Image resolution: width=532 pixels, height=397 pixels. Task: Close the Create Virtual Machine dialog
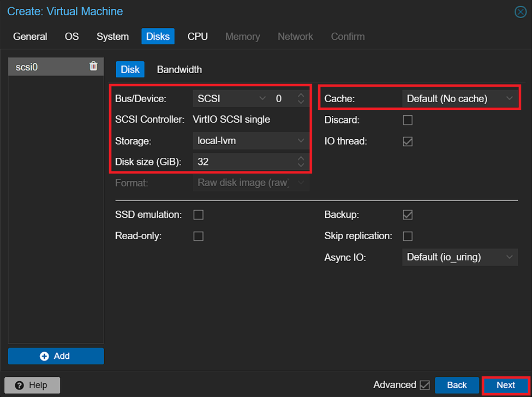(520, 12)
